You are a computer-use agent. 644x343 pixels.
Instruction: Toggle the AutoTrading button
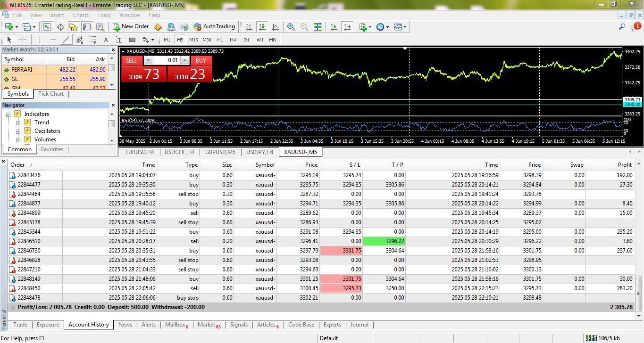pyautogui.click(x=214, y=27)
